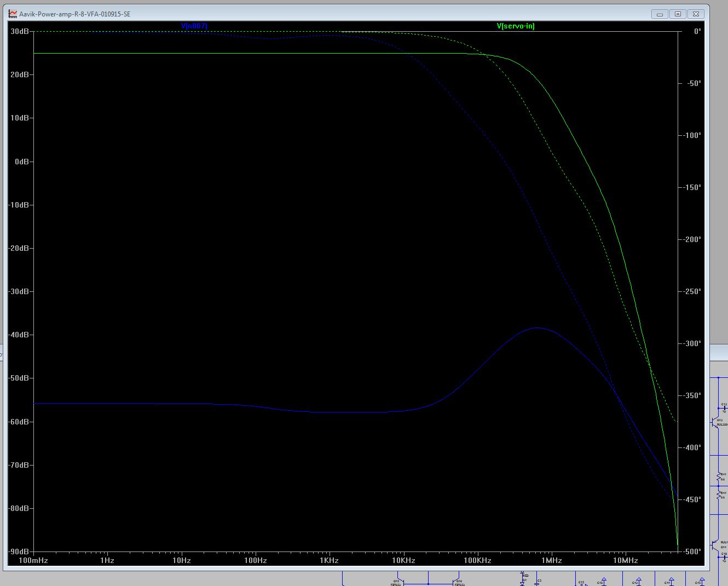Select capacitor C13 in the schematic window

(x=724, y=407)
